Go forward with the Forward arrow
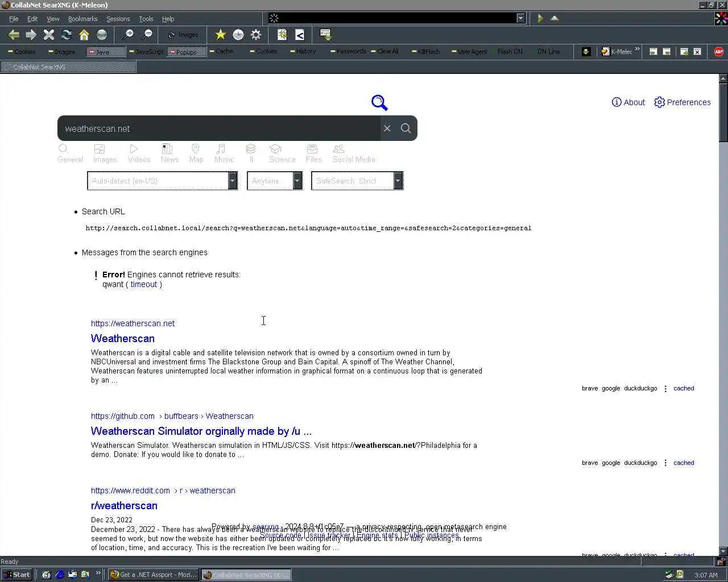The image size is (728, 582). [31, 35]
